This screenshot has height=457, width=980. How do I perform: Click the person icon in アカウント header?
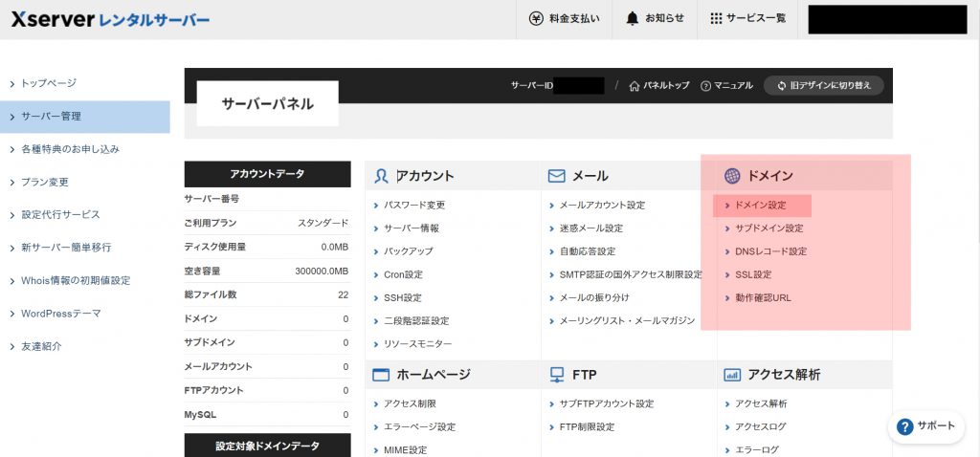382,176
